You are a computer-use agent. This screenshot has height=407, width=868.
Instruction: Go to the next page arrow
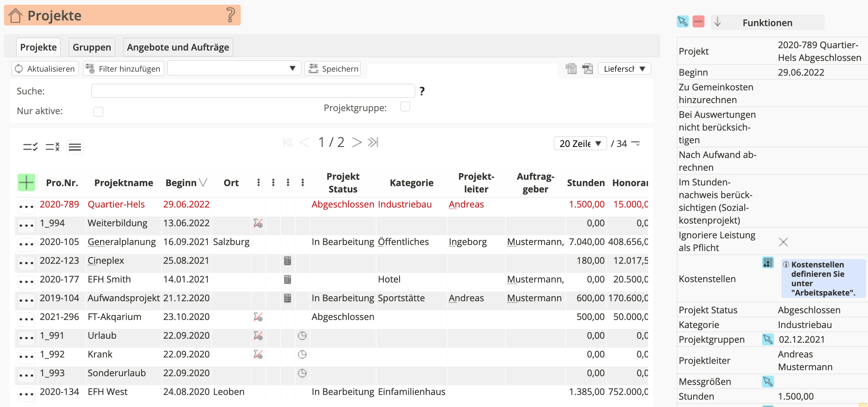point(356,142)
